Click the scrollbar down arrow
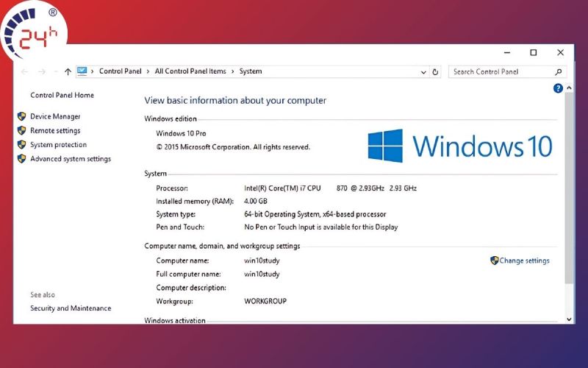This screenshot has height=368, width=588. (569, 319)
